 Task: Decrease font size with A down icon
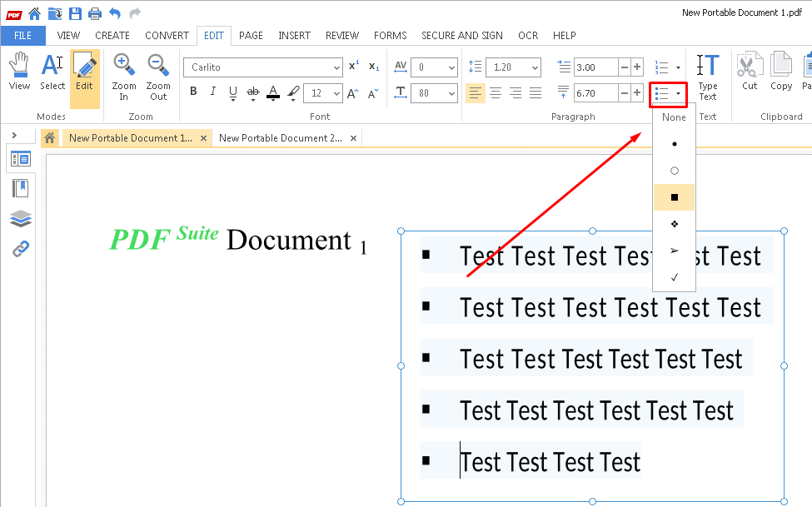373,93
